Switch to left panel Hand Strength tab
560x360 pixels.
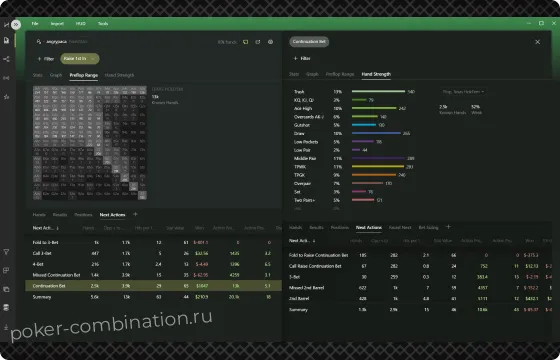pyautogui.click(x=119, y=75)
